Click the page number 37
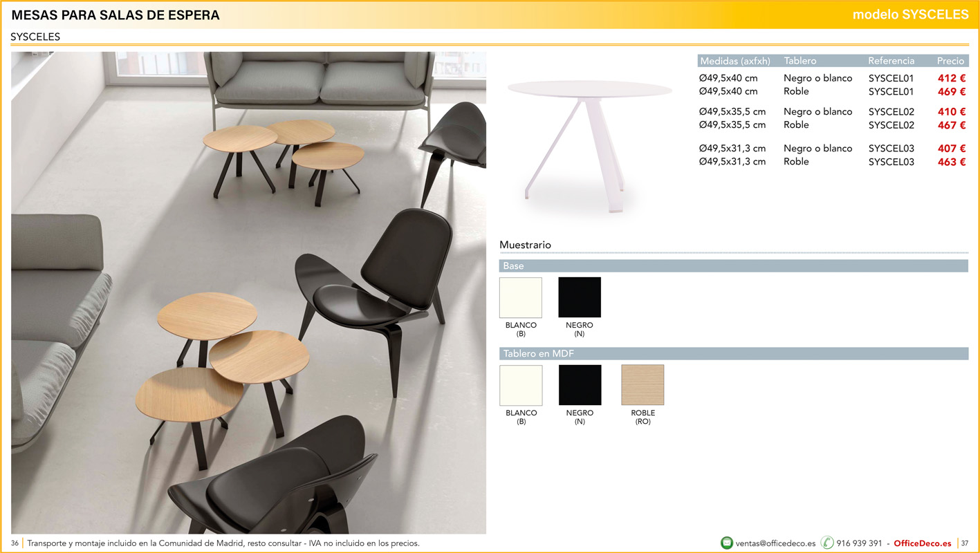Screen dimensions: 980x553 (x=965, y=543)
